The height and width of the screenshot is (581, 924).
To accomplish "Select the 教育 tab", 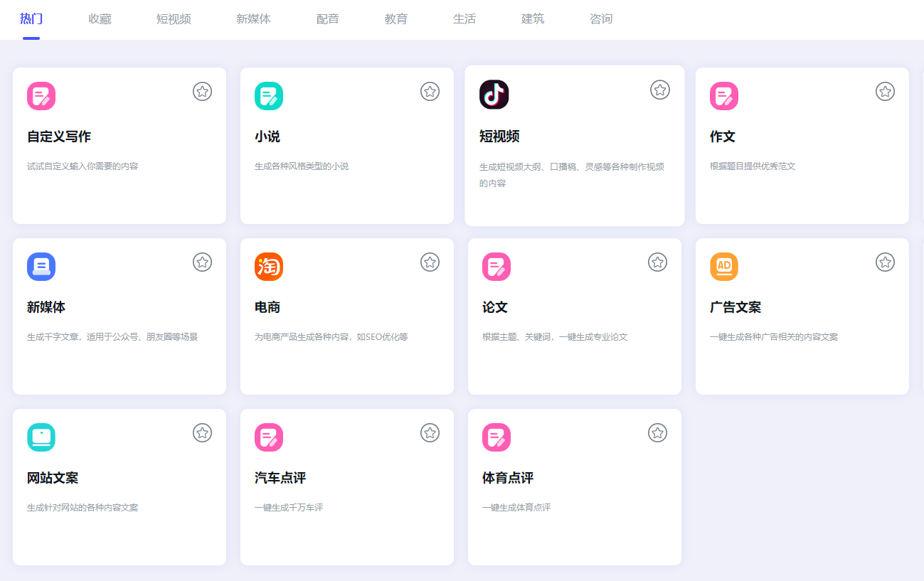I will tap(395, 19).
